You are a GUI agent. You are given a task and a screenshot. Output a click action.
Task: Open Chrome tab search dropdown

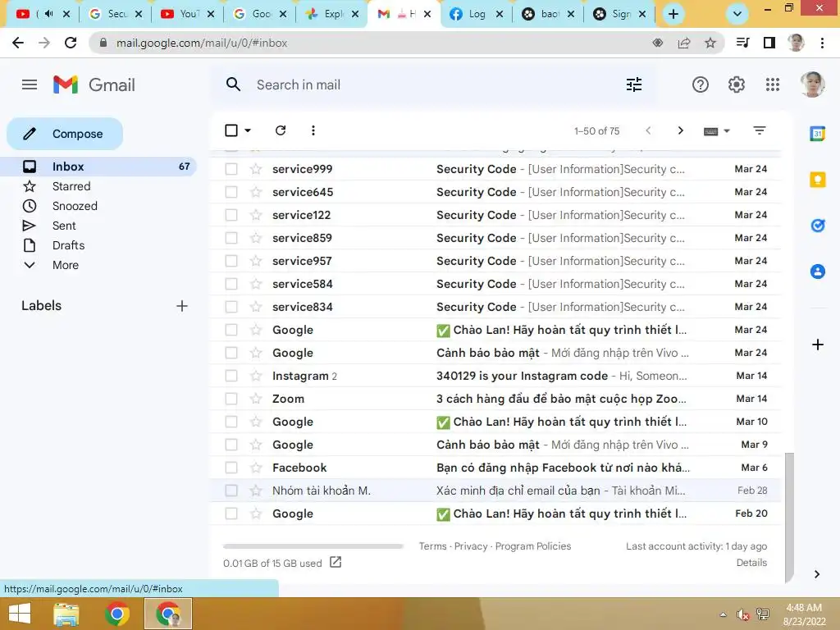point(737,14)
